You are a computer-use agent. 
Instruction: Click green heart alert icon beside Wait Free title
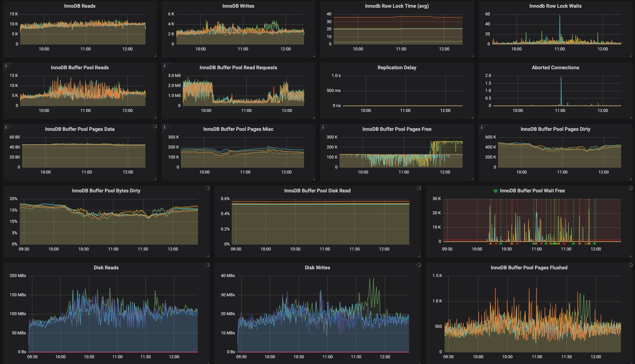(496, 191)
